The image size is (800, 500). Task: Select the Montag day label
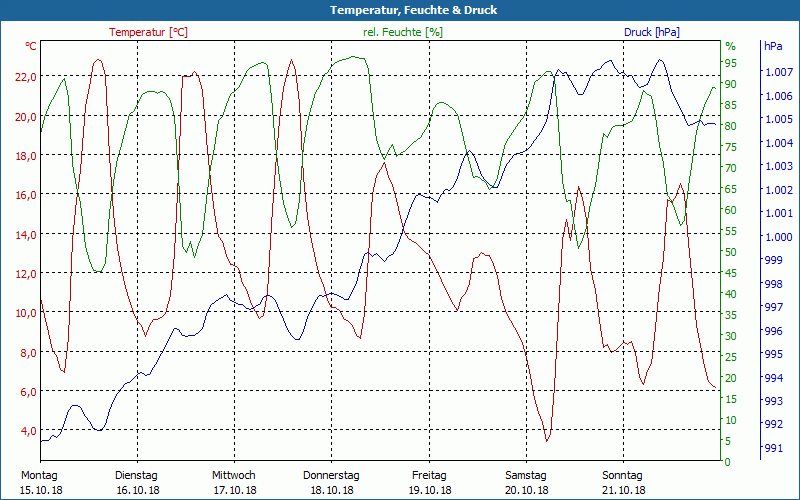[x=40, y=475]
